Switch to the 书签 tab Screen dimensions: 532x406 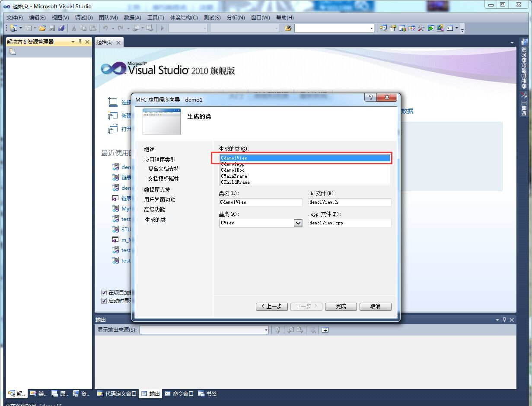pos(207,393)
